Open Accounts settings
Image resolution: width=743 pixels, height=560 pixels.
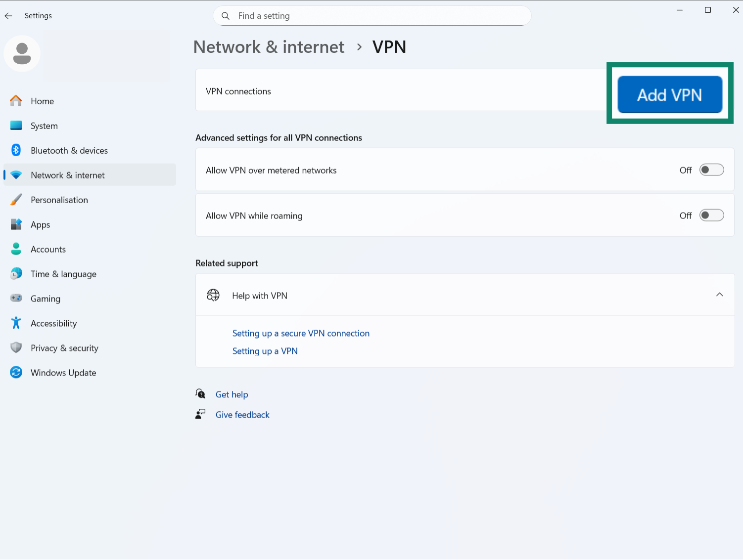click(16, 249)
